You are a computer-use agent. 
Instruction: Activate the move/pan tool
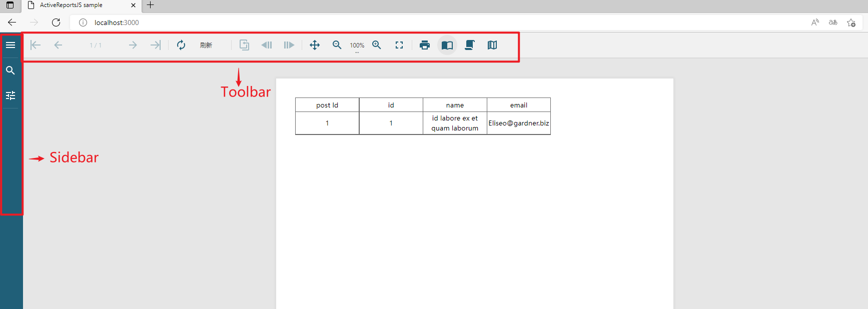tap(315, 45)
